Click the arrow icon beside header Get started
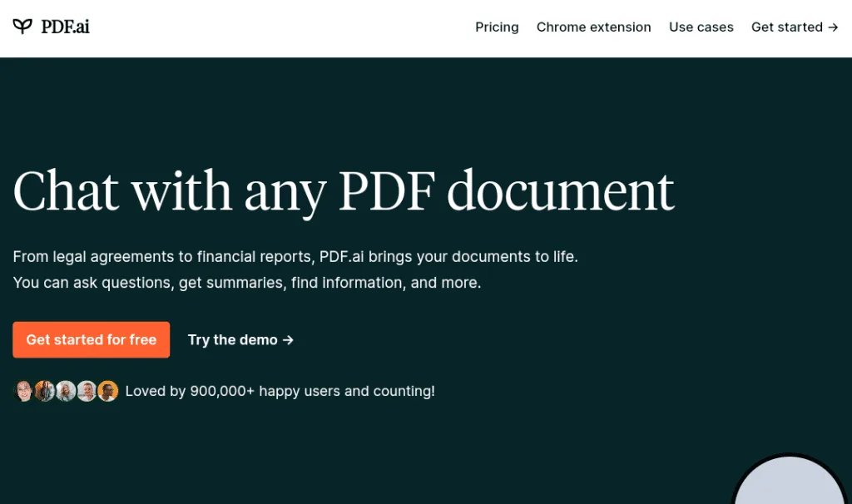Viewport: 852px width, 504px height. pyautogui.click(x=833, y=27)
